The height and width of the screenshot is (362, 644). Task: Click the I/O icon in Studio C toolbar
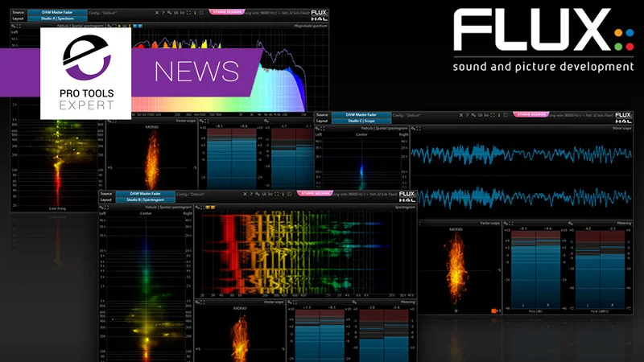click(x=486, y=115)
